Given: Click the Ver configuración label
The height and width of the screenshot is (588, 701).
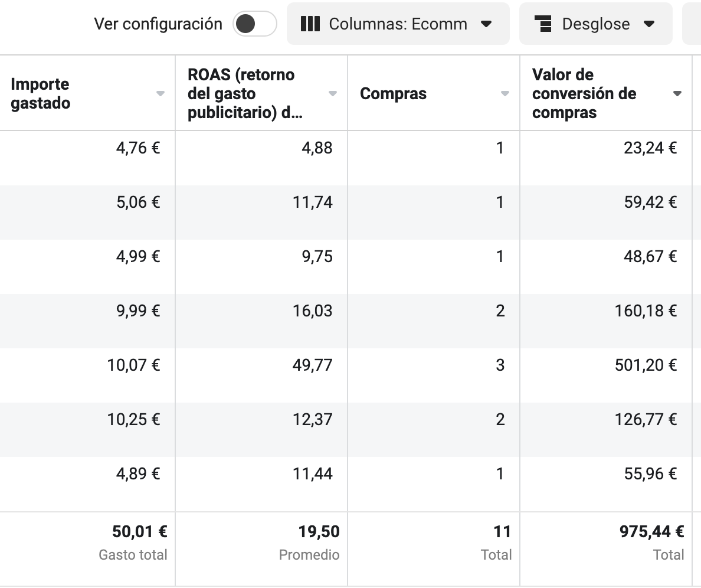Looking at the screenshot, I should click(158, 24).
